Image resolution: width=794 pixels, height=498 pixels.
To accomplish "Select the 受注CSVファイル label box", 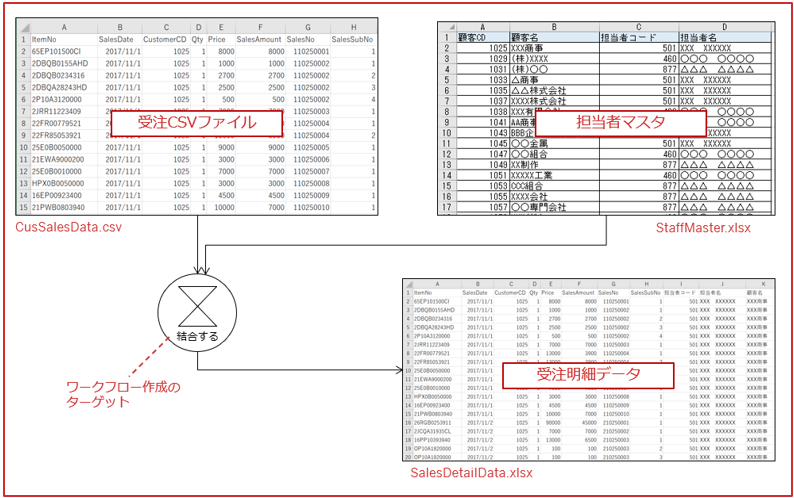I will pos(196,123).
